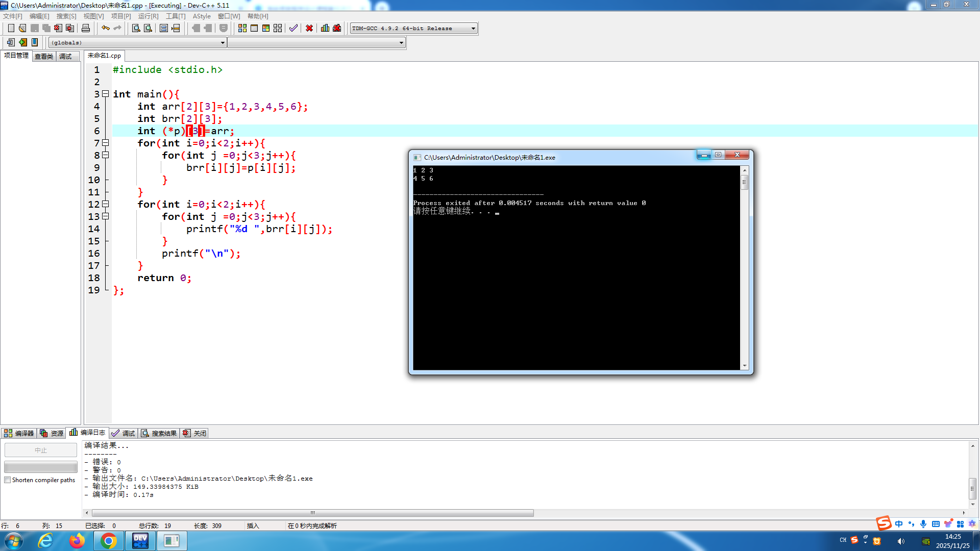Click the Compile four-squares icon
Image resolution: width=980 pixels, height=551 pixels.
click(x=242, y=28)
